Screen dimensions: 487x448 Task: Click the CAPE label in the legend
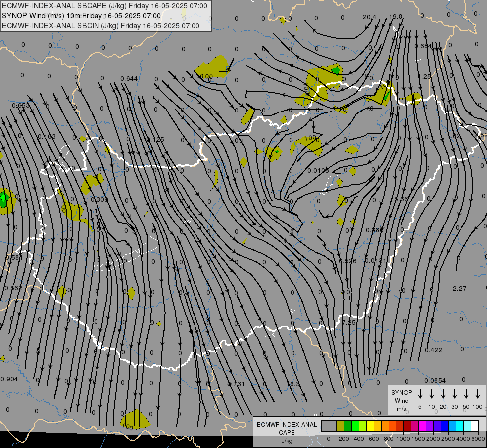(x=287, y=433)
